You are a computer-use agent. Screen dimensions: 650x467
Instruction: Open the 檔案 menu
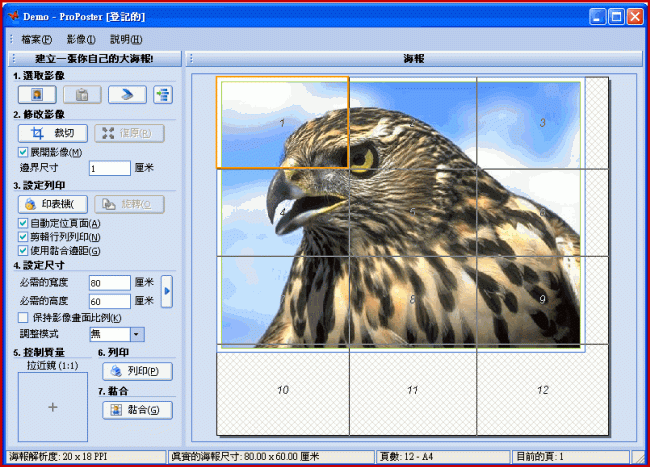click(34, 39)
